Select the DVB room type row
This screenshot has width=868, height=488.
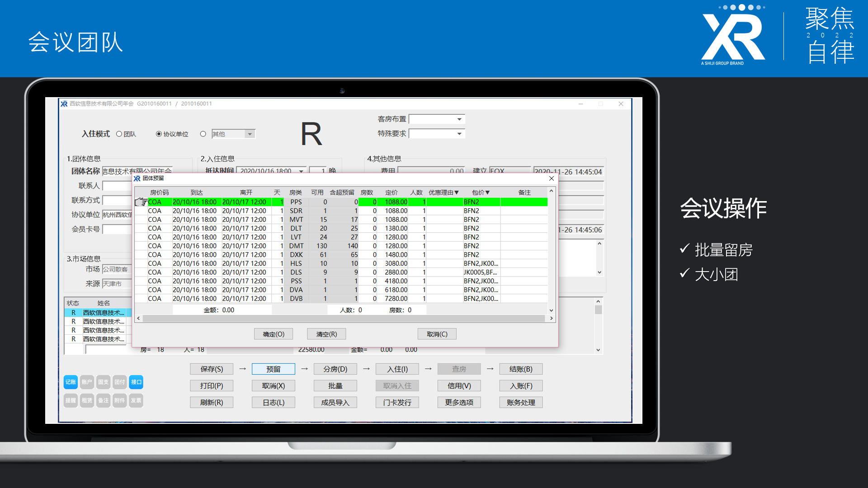pos(341,299)
